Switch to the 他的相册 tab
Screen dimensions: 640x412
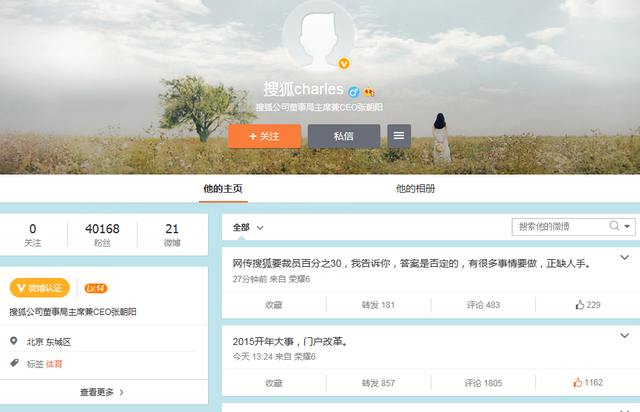(415, 189)
